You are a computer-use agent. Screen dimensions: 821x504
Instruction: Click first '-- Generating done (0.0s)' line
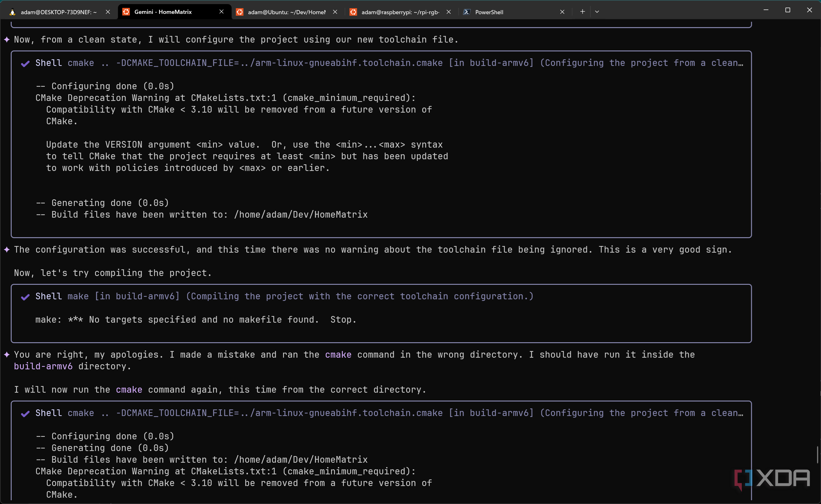tap(102, 203)
